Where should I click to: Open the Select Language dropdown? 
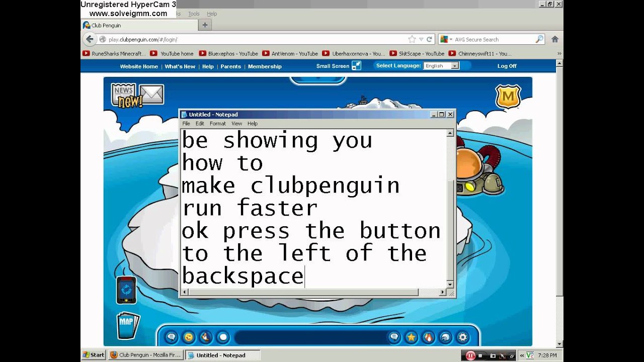tap(441, 66)
